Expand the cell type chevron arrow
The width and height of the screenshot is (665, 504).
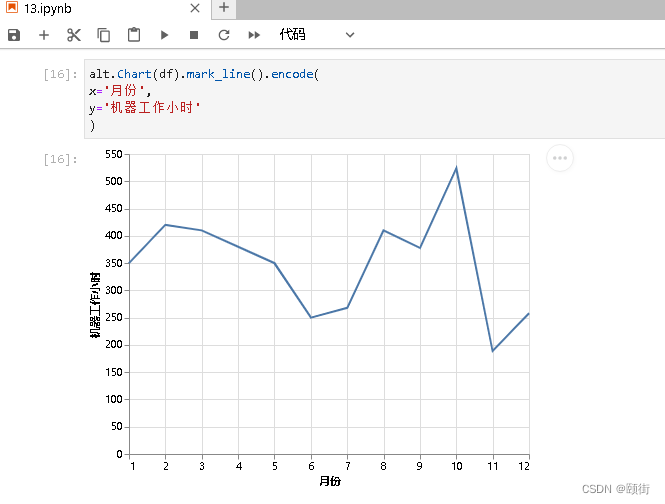pyautogui.click(x=350, y=35)
